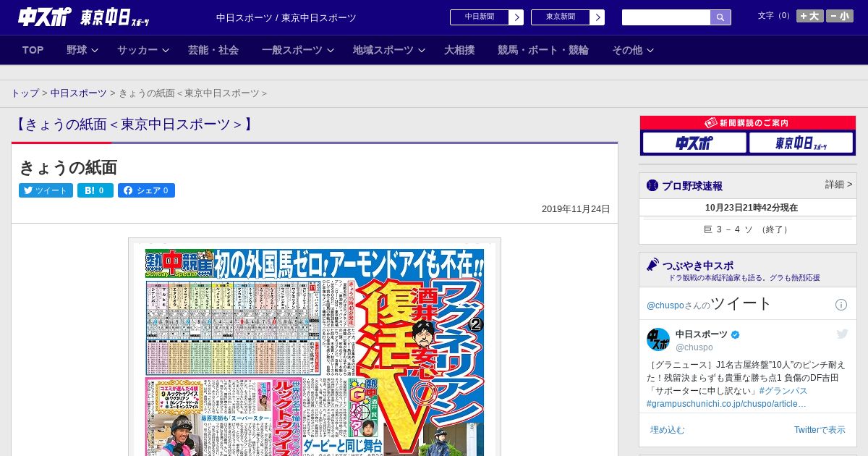868x456 pixels.
Task: Increase text size with the +大 button
Action: 809,16
